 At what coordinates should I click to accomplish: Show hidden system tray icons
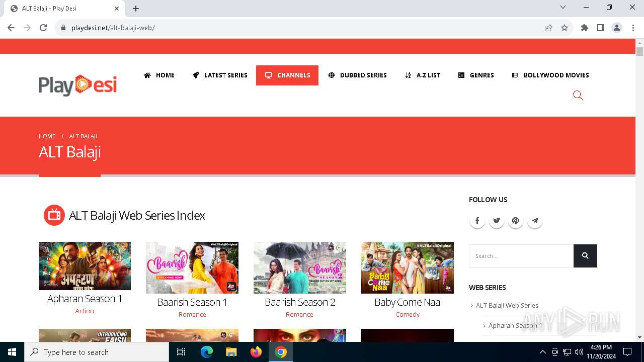pos(542,352)
